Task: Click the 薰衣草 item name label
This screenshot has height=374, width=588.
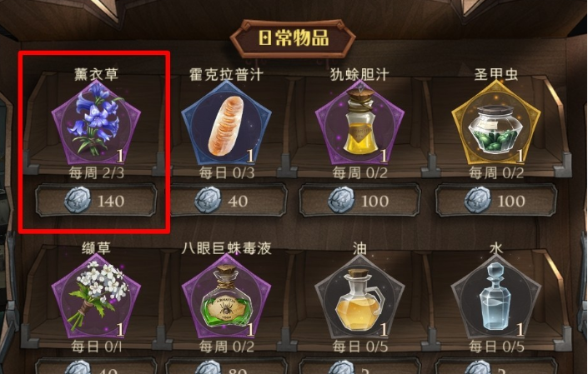Action: (x=97, y=74)
